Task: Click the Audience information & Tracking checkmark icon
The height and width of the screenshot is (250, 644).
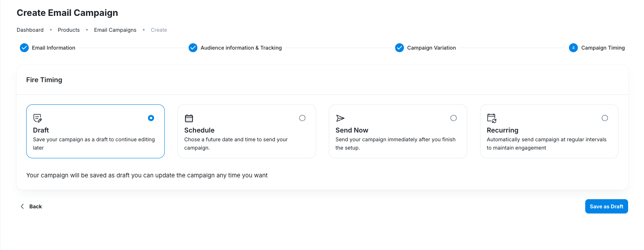Action: point(193,48)
